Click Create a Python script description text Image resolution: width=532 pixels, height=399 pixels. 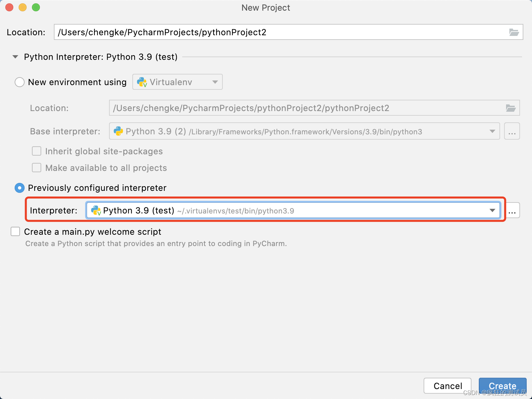pyautogui.click(x=156, y=243)
